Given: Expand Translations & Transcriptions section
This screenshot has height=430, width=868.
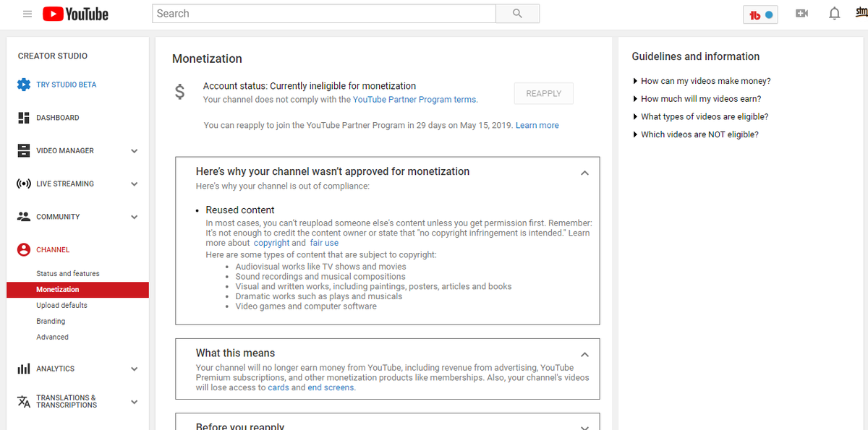Looking at the screenshot, I should [134, 402].
